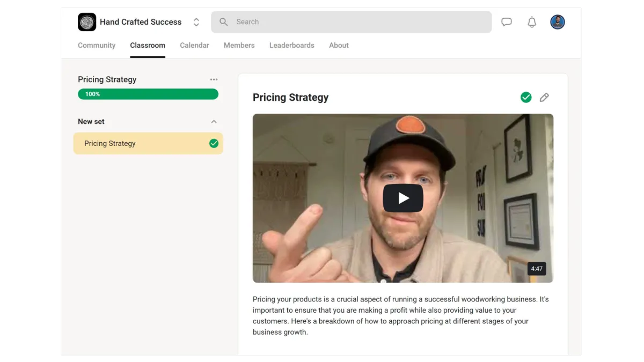Open the chat messages icon

507,22
